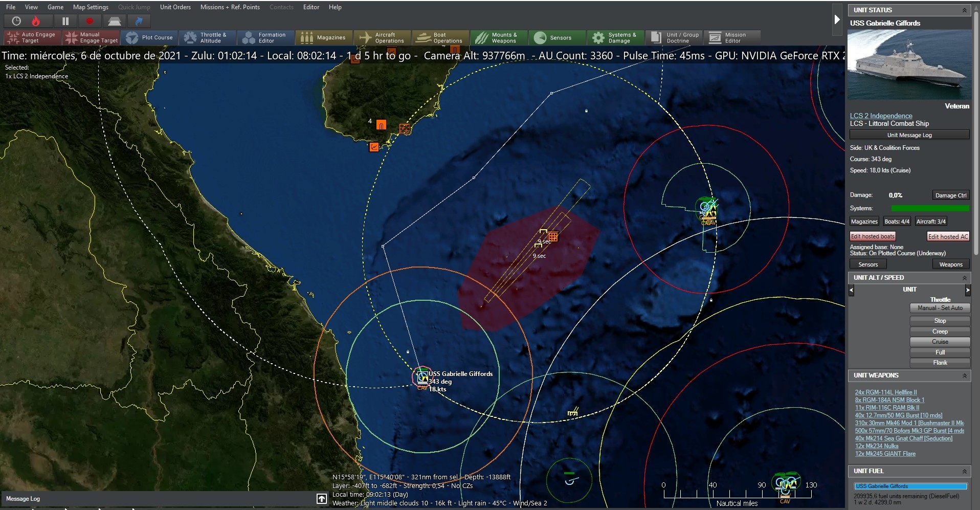Select Manual Engage Target
Screen dimensions: 980x510
click(x=91, y=37)
